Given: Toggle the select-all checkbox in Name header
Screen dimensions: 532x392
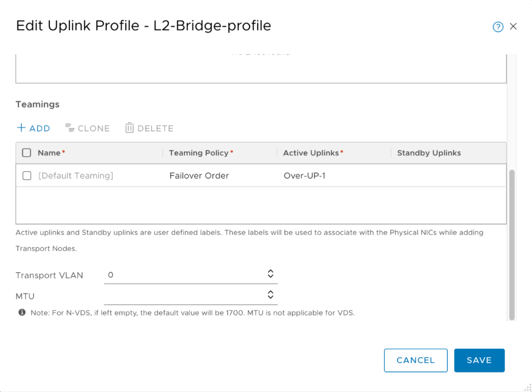Looking at the screenshot, I should click(26, 153).
